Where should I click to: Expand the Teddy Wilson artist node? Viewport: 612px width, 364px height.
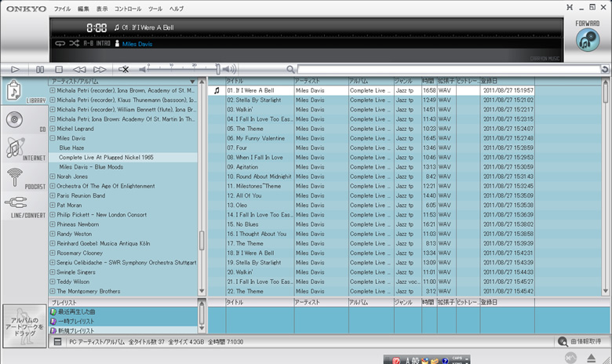coord(53,282)
